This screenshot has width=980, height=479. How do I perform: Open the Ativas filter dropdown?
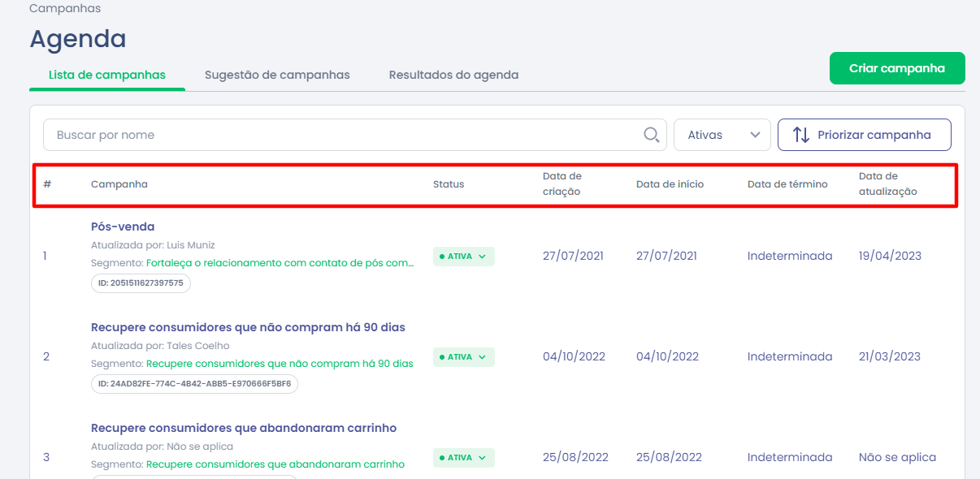(722, 135)
